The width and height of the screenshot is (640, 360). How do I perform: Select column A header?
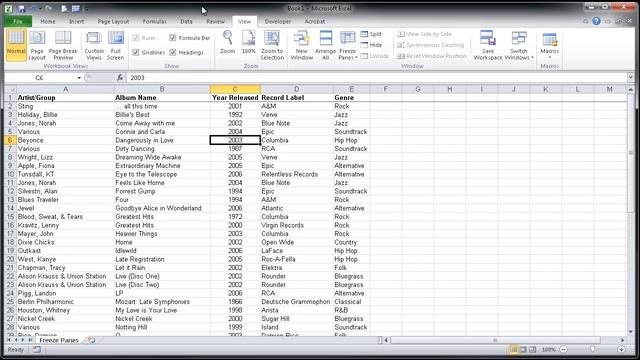(65, 89)
